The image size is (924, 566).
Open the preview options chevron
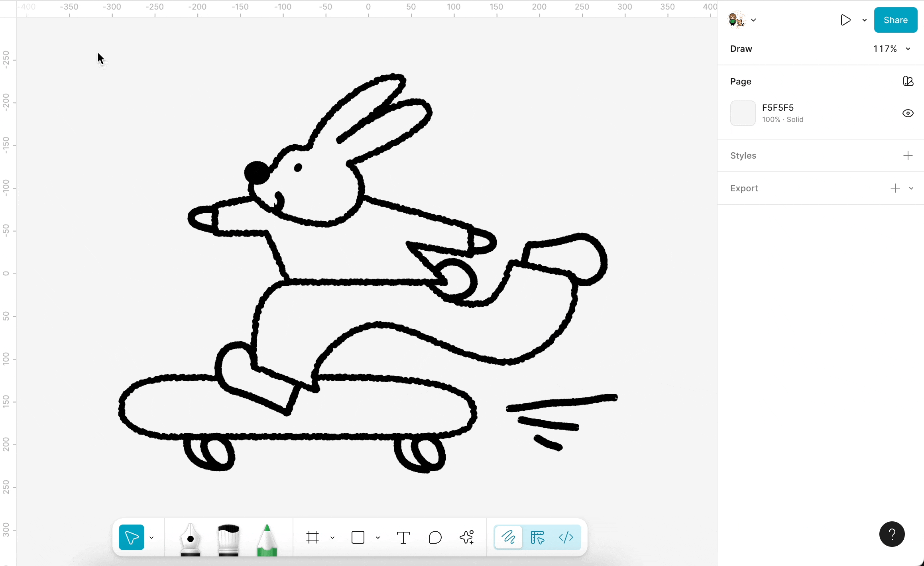[x=864, y=20]
